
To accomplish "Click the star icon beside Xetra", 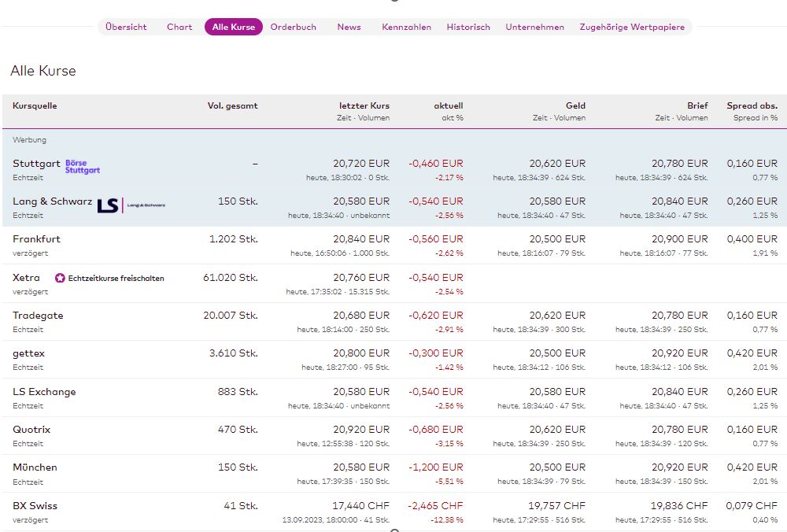I will [x=60, y=278].
